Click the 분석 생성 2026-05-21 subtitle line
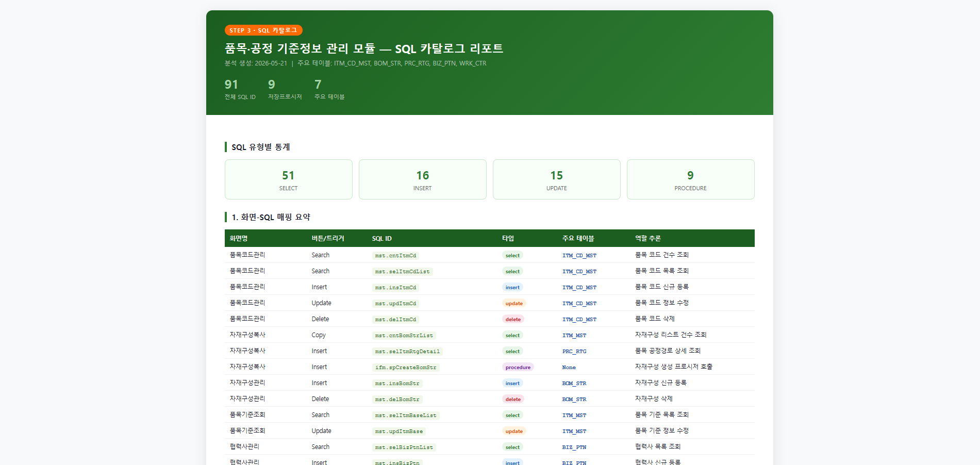Image resolution: width=980 pixels, height=465 pixels. pyautogui.click(x=355, y=63)
